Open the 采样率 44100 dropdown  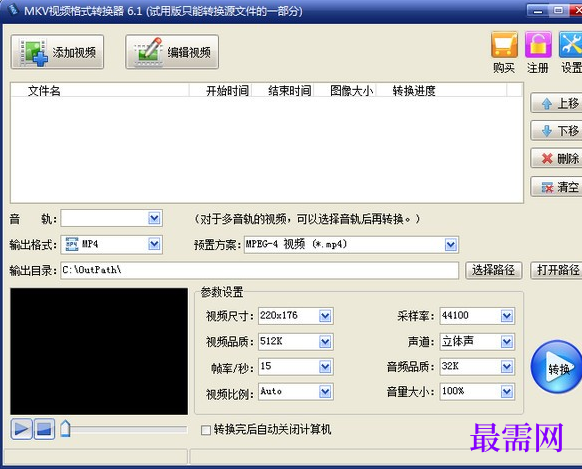pyautogui.click(x=507, y=316)
